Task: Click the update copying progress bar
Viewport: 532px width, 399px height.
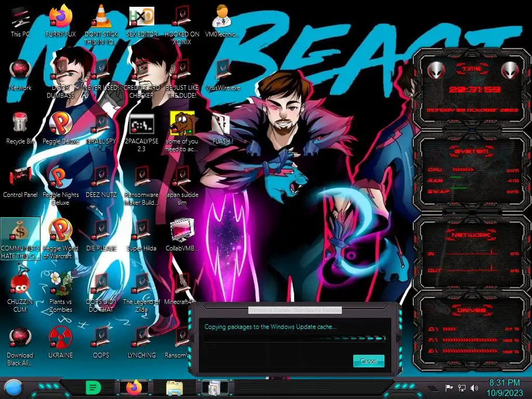Action: [x=295, y=338]
